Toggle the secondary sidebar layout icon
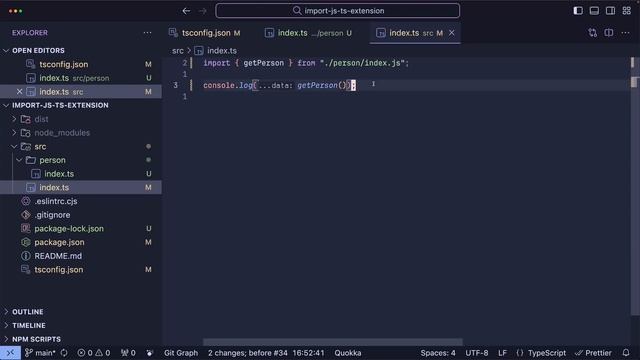This screenshot has height=360, width=640. pyautogui.click(x=610, y=11)
